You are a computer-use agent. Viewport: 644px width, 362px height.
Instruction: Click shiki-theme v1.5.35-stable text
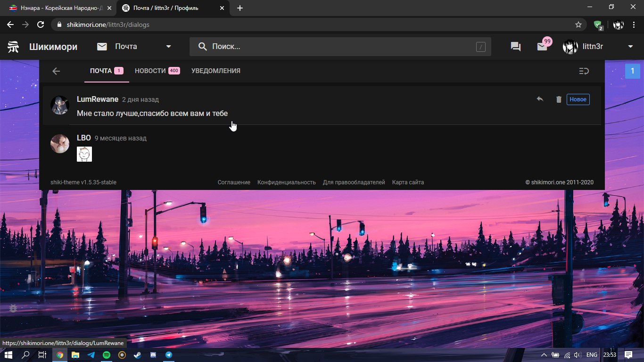pyautogui.click(x=83, y=182)
